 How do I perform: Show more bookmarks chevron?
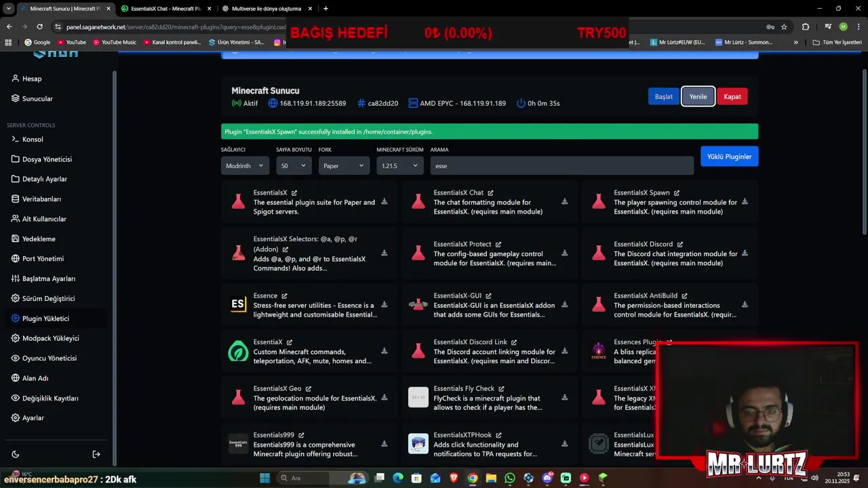coord(796,42)
